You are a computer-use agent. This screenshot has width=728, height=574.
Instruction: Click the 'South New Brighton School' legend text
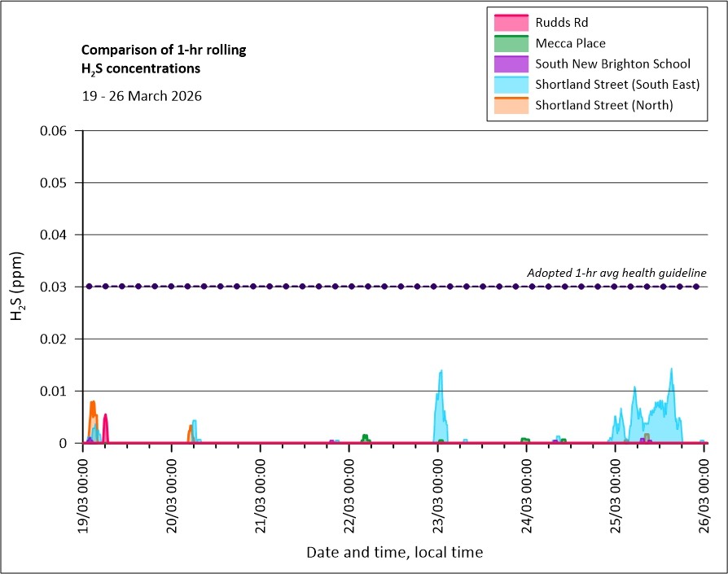(612, 64)
